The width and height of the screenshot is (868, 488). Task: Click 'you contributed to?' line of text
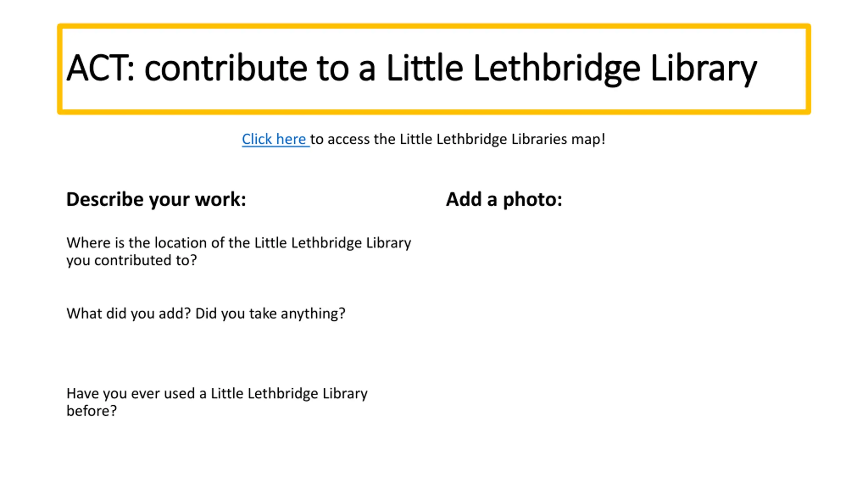click(x=132, y=261)
